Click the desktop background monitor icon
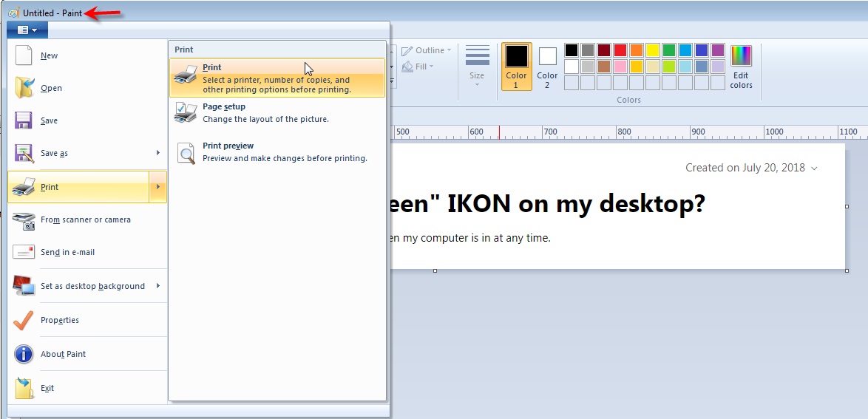The image size is (868, 419). [x=24, y=286]
